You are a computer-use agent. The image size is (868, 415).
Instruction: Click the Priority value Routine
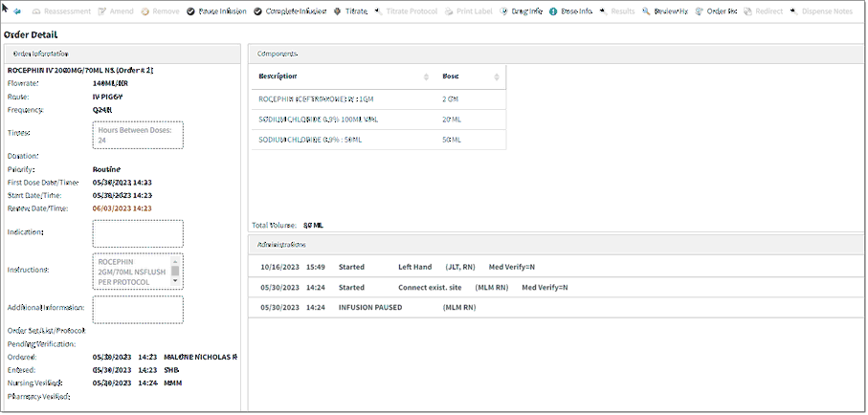106,169
